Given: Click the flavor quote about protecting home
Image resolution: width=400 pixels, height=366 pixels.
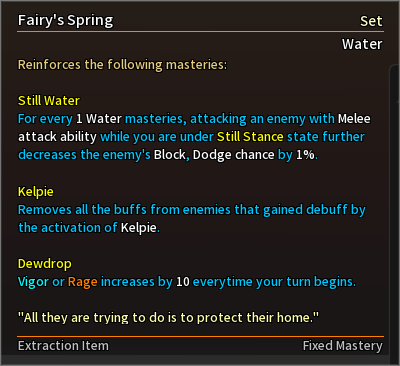Looking at the screenshot, I should [168, 318].
